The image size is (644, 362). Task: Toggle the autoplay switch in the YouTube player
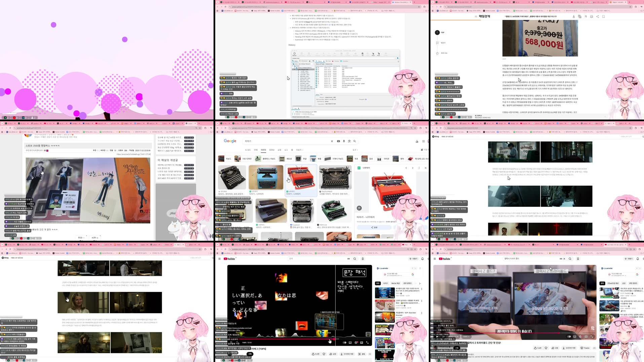coord(344,342)
